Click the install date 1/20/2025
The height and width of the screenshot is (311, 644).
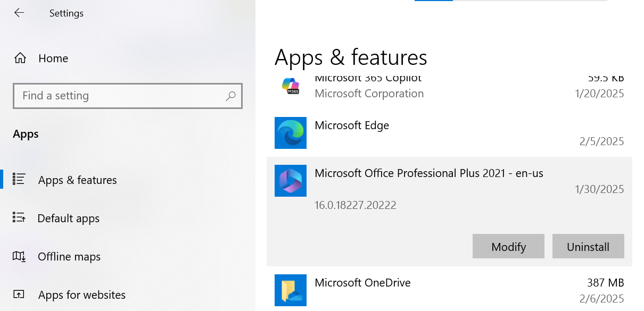(599, 94)
